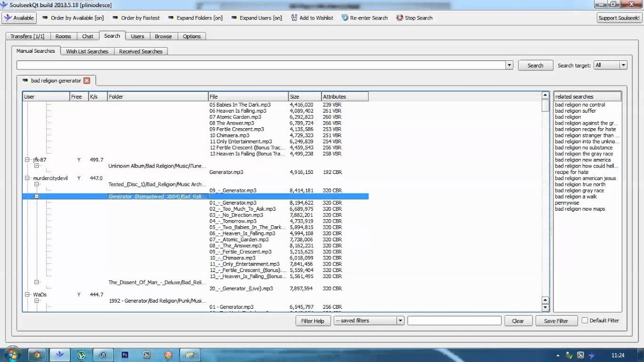Click the Support Soulseek! button
Image resolution: width=644 pixels, height=362 pixels.
pos(619,18)
